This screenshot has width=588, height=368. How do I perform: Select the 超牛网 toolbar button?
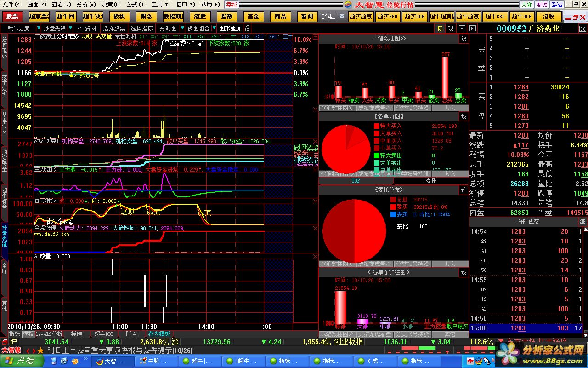pos(66,17)
